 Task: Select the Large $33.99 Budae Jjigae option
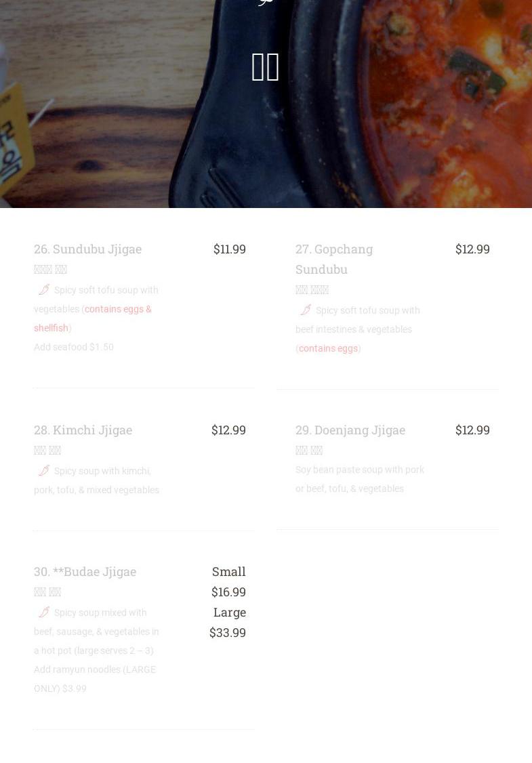click(x=227, y=622)
